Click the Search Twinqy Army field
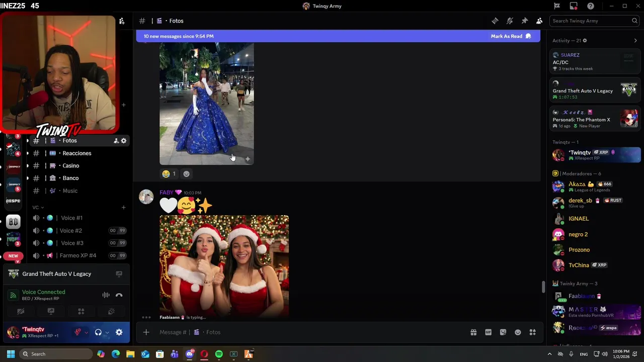Image resolution: width=644 pixels, height=362 pixels. (594, 21)
